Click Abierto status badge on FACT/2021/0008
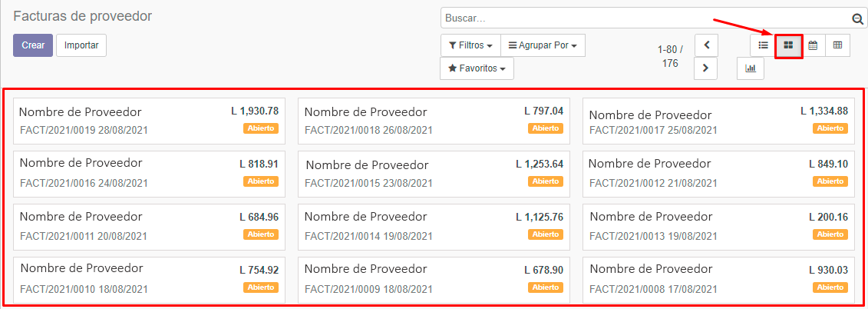The height and width of the screenshot is (309, 868). pos(830,287)
